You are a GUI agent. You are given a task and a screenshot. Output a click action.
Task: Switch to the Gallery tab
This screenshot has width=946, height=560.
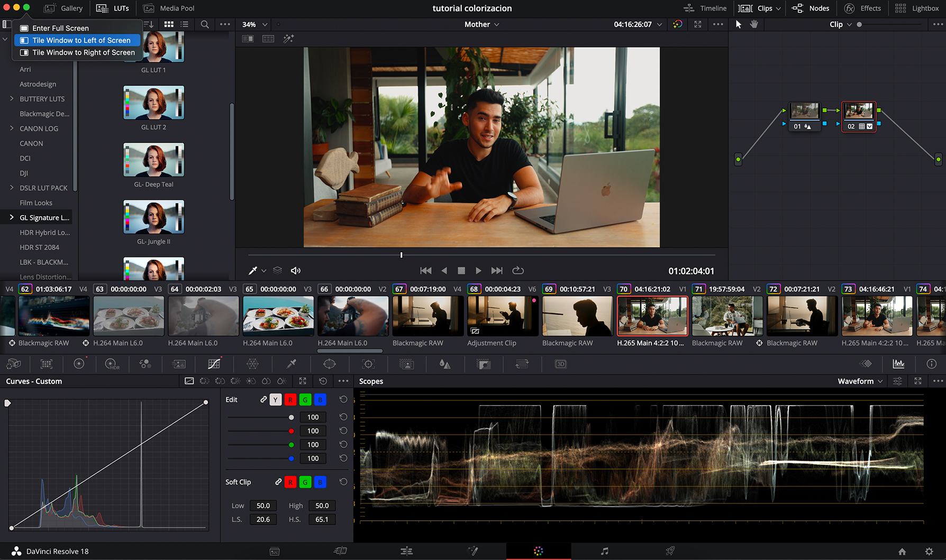pyautogui.click(x=63, y=8)
